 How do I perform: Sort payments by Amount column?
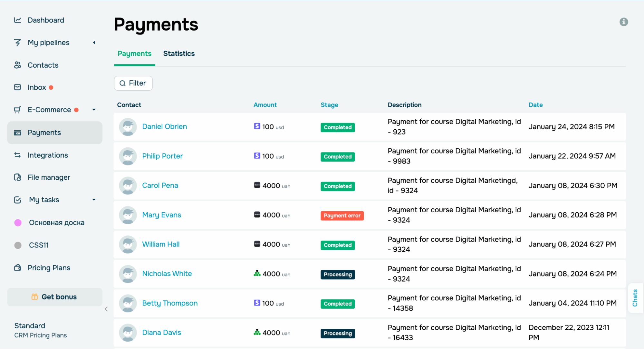(x=265, y=105)
